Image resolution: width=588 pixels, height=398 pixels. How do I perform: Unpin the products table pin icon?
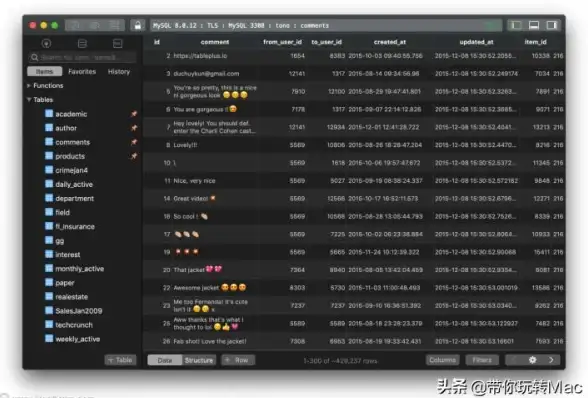coord(134,156)
